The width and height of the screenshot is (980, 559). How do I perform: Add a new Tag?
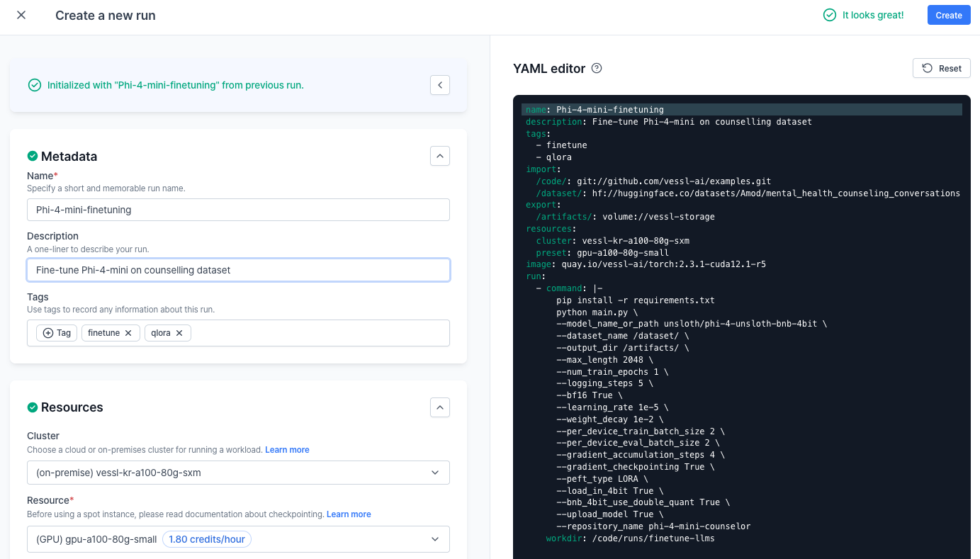tap(57, 333)
